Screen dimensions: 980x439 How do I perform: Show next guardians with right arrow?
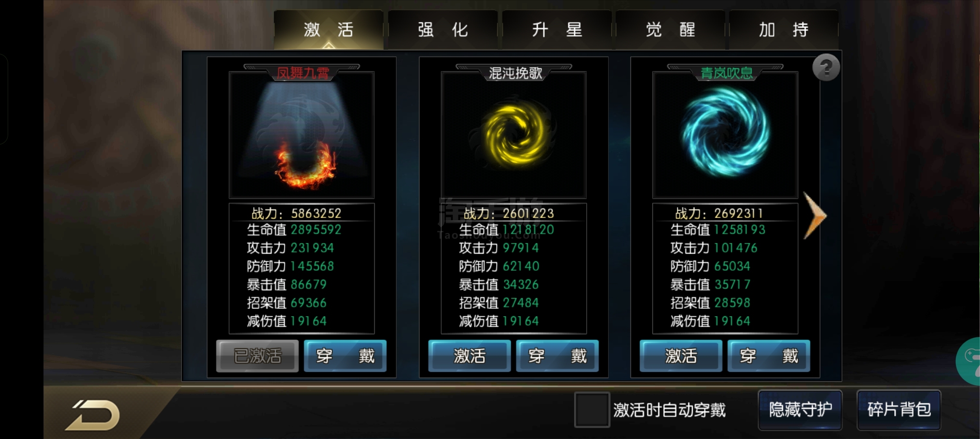[815, 215]
